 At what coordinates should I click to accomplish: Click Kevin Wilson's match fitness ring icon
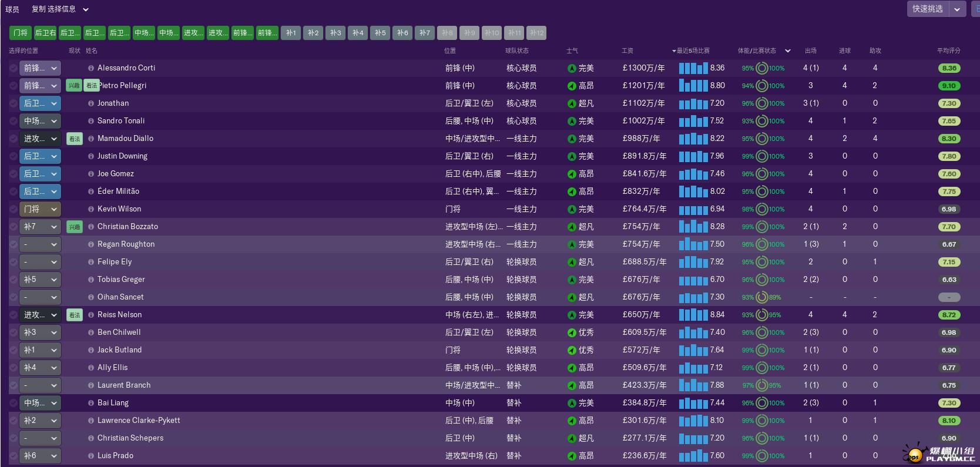coord(762,209)
